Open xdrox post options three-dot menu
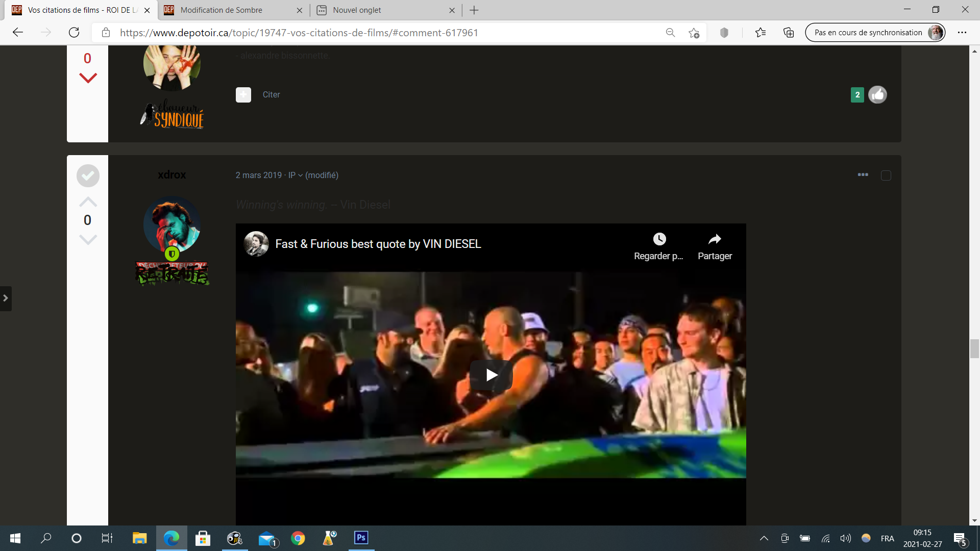The width and height of the screenshot is (980, 551). 863,175
